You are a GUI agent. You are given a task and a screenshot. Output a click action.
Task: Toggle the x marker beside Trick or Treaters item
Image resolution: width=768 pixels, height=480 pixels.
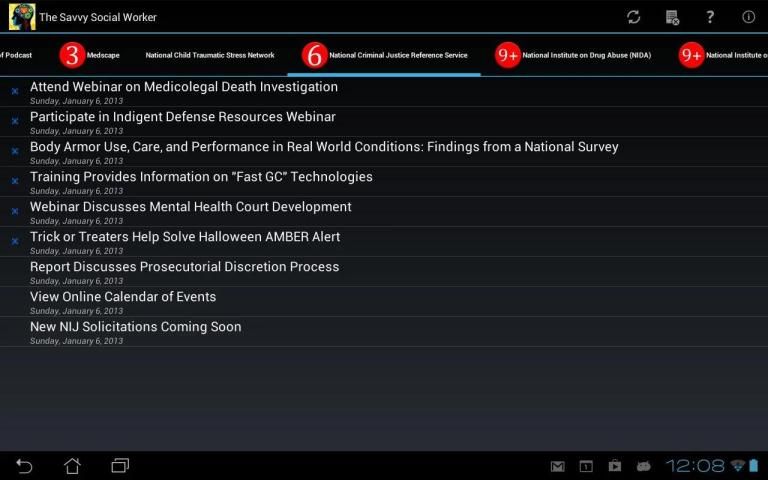15,241
